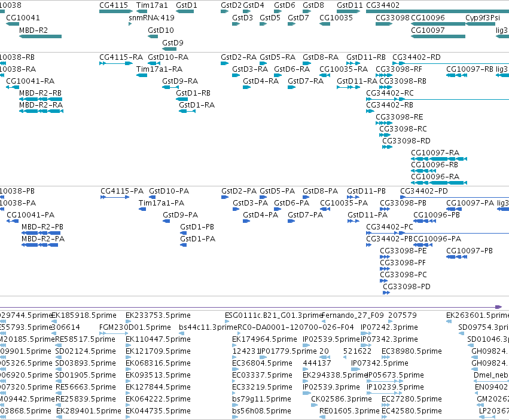This screenshot has width=509, height=420.
Task: Click the CG10096-PA protein label
Action: (x=437, y=239)
